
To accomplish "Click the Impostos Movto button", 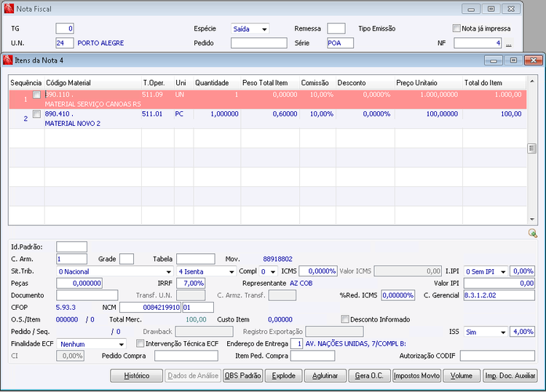I will [416, 376].
